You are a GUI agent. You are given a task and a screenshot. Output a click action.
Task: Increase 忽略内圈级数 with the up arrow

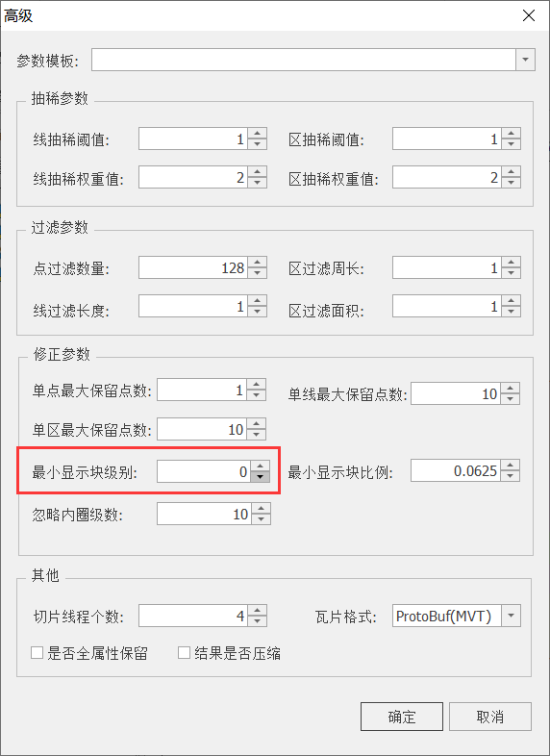262,509
